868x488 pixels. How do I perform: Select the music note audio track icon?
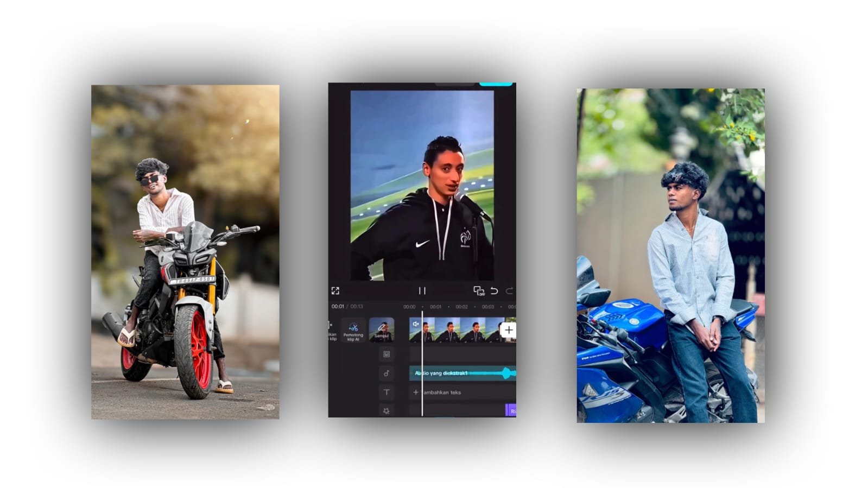pyautogui.click(x=387, y=373)
